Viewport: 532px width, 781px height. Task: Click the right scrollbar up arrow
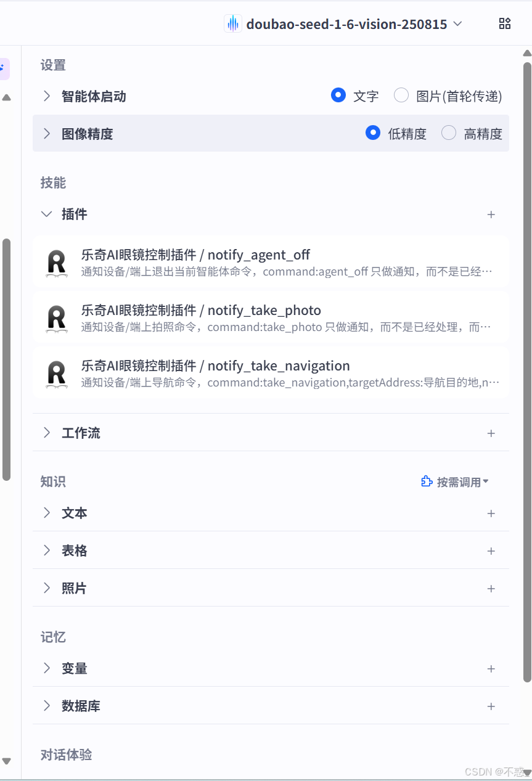tap(527, 53)
